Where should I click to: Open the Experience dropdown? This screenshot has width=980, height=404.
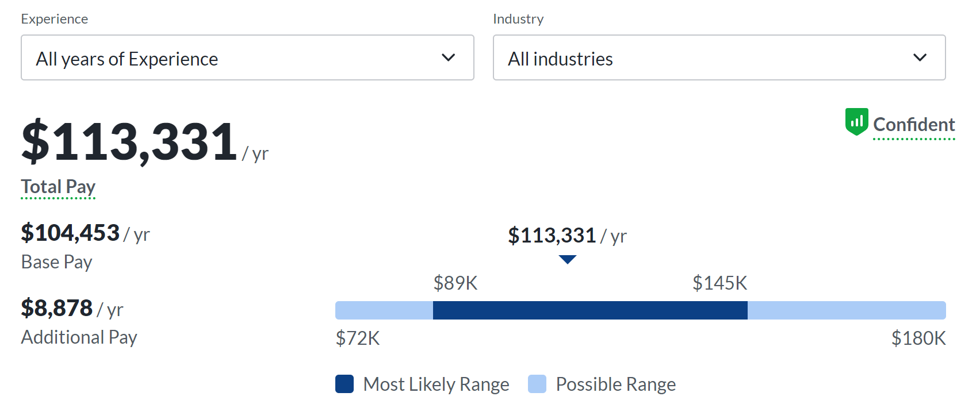[247, 58]
